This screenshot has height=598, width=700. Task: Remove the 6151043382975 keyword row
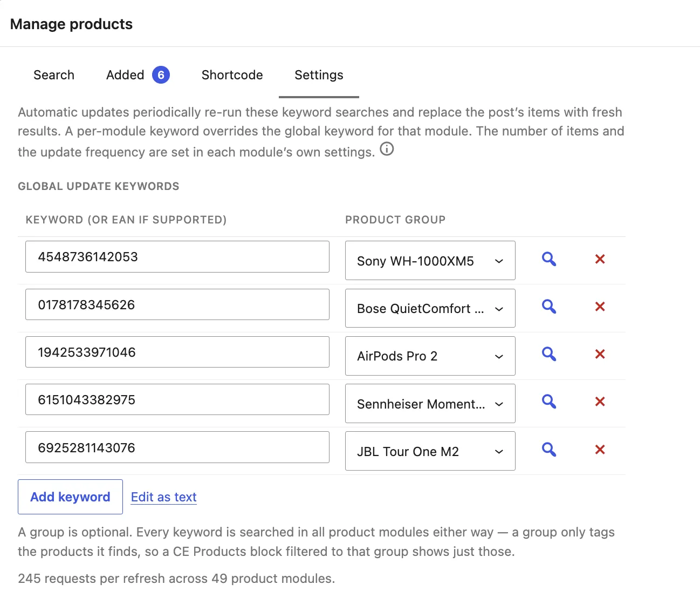600,402
